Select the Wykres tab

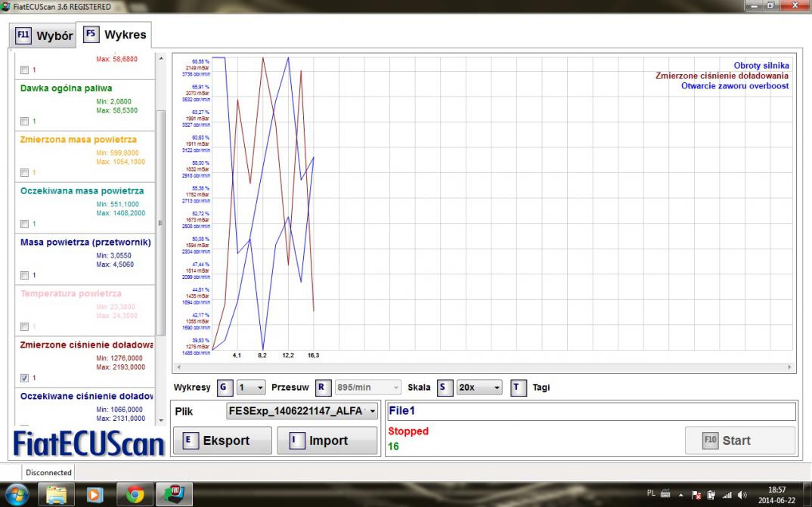[x=114, y=35]
